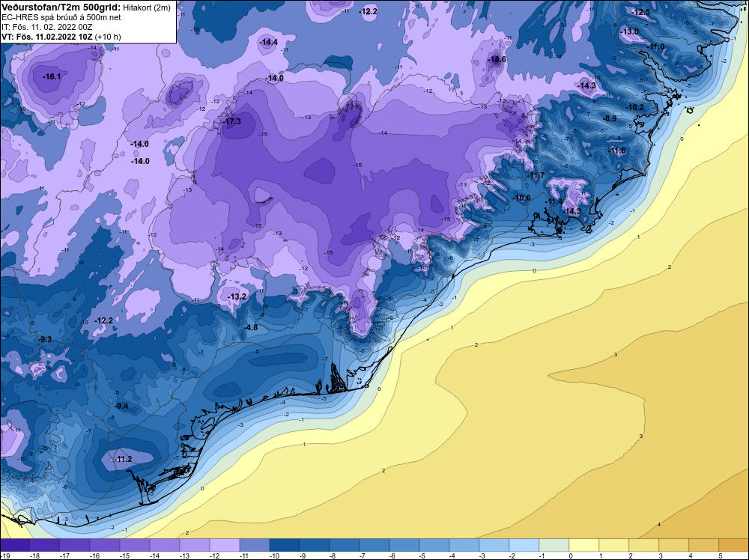Click the '-10.6' temperature label
The image size is (749, 560).
click(521, 198)
